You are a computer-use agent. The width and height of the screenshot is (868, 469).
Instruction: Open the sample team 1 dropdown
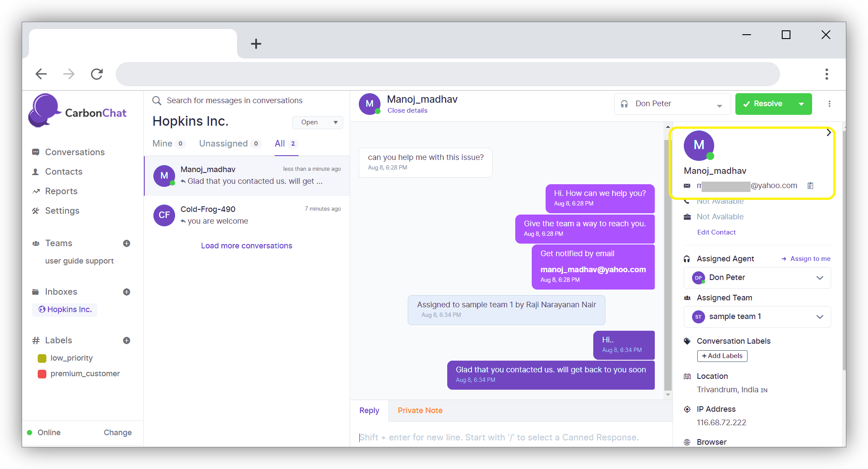[757, 317]
